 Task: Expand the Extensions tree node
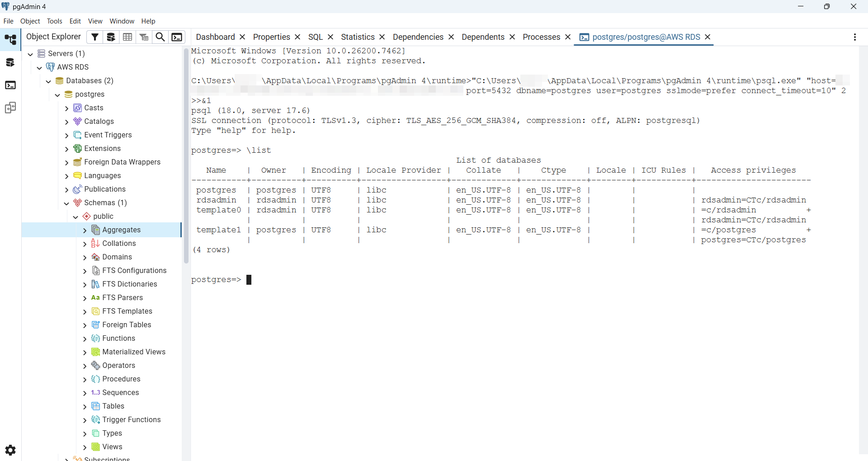point(66,149)
